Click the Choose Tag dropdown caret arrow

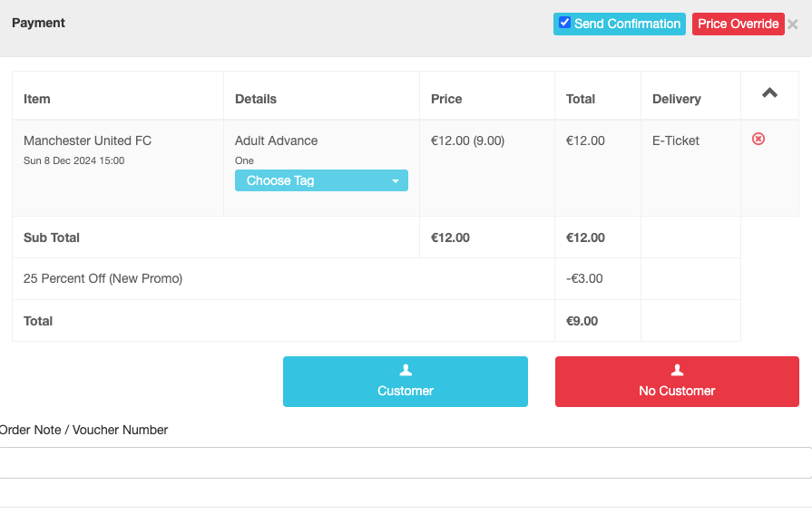pyautogui.click(x=396, y=181)
